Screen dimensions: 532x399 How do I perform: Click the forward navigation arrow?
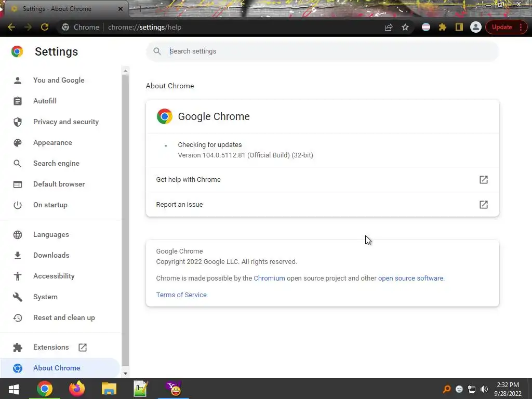tap(28, 27)
